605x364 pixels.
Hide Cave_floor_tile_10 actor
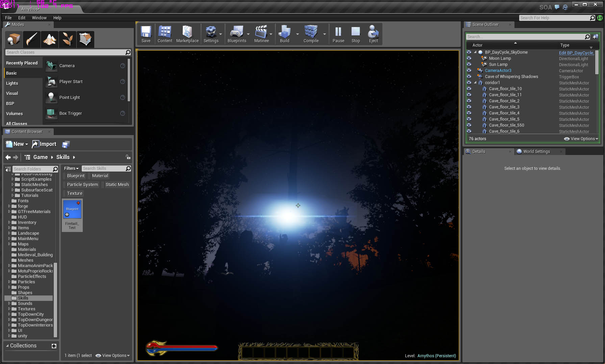pos(469,89)
